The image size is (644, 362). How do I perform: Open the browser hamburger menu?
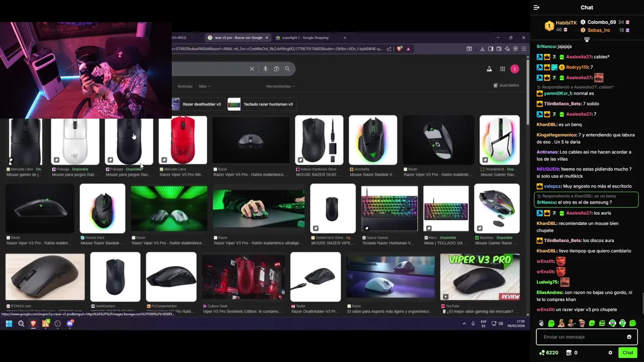pos(524,49)
